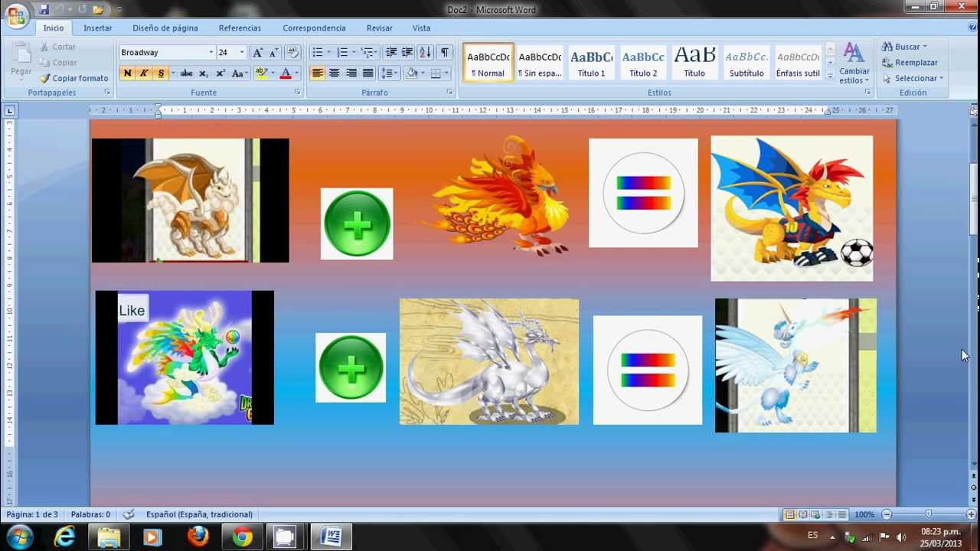Open the Correspondencia tab

pyautogui.click(x=314, y=28)
